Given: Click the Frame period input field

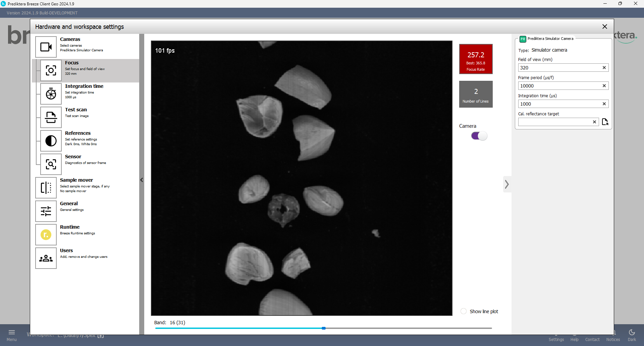Looking at the screenshot, I should click(x=559, y=86).
